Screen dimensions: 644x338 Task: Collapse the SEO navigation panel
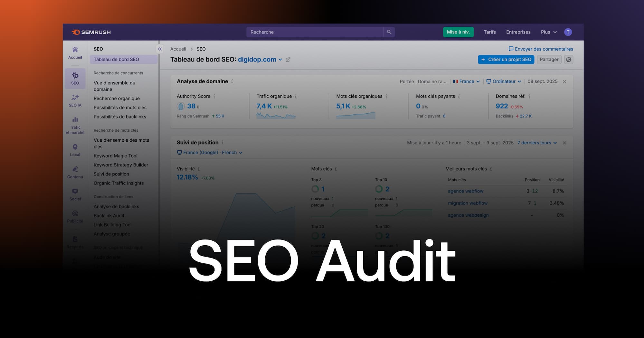coord(160,49)
